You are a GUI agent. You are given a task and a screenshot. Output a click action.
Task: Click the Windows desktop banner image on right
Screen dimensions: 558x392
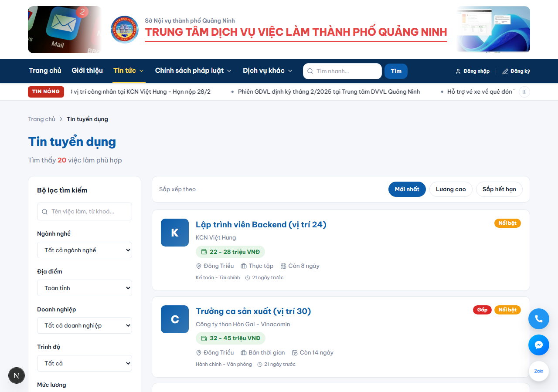(493, 30)
